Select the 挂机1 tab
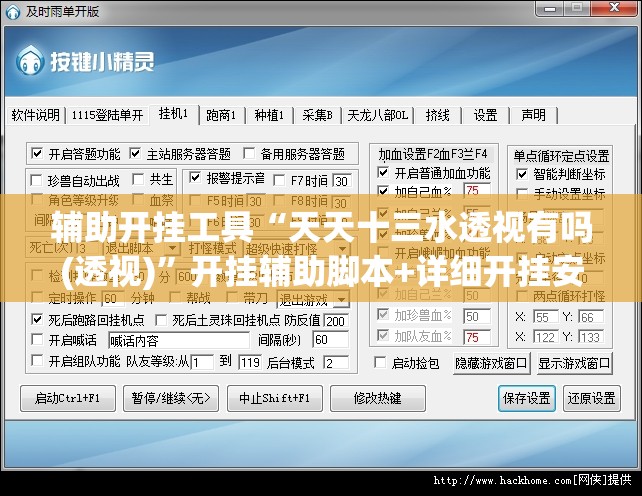 pos(174,113)
